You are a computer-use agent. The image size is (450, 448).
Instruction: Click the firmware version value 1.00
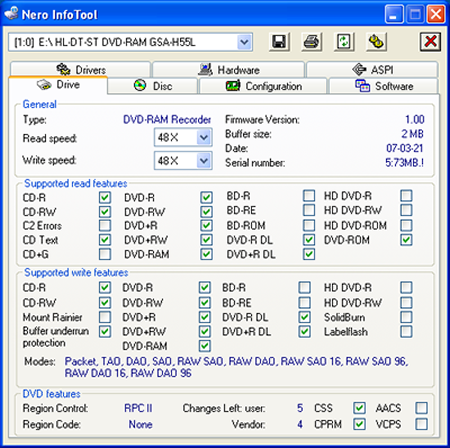[x=414, y=120]
